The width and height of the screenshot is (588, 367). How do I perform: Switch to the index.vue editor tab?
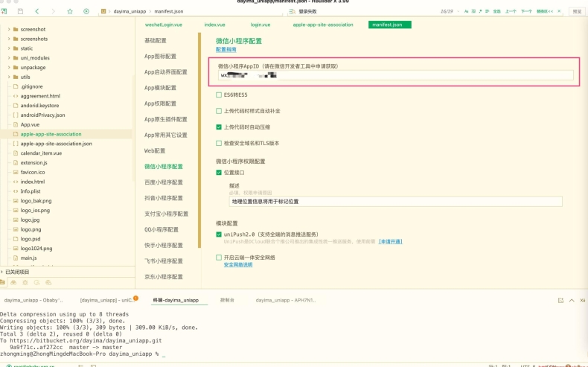click(x=214, y=25)
